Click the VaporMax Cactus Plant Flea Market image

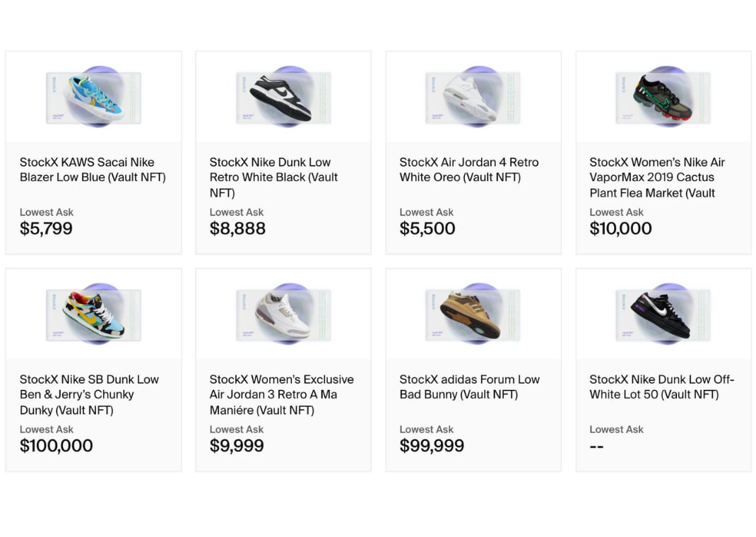pos(663,98)
